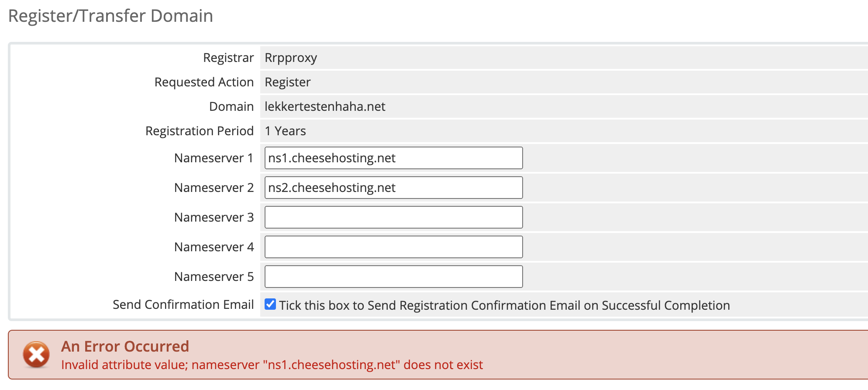
Task: Select the empty Nameserver 3 field
Action: pyautogui.click(x=393, y=217)
